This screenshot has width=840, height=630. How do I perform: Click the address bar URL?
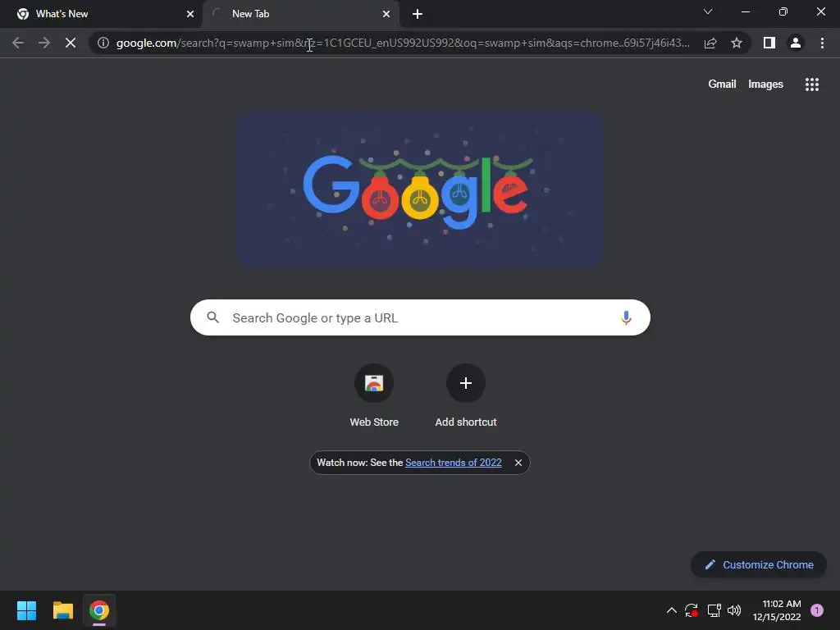[x=402, y=43]
